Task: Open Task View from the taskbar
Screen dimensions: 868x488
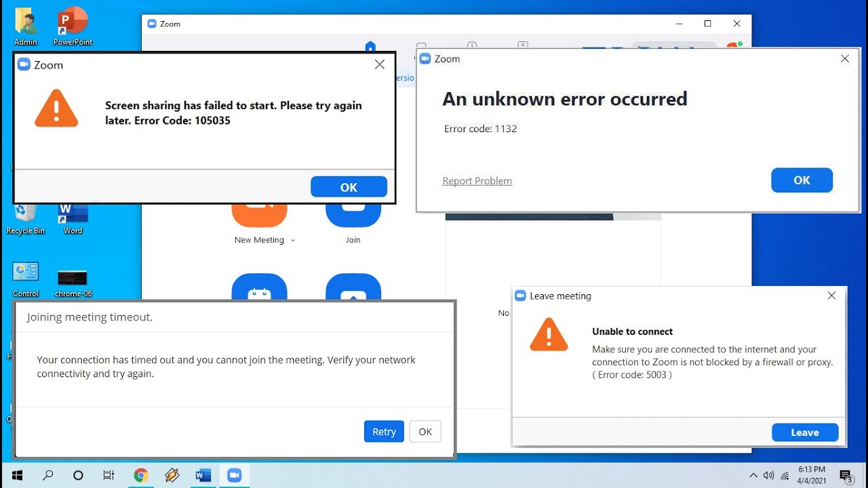Action: (x=108, y=475)
